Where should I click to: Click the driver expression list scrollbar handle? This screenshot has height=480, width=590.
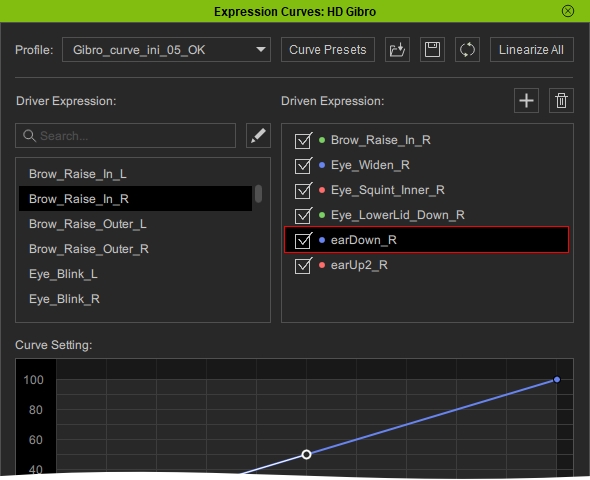258,194
